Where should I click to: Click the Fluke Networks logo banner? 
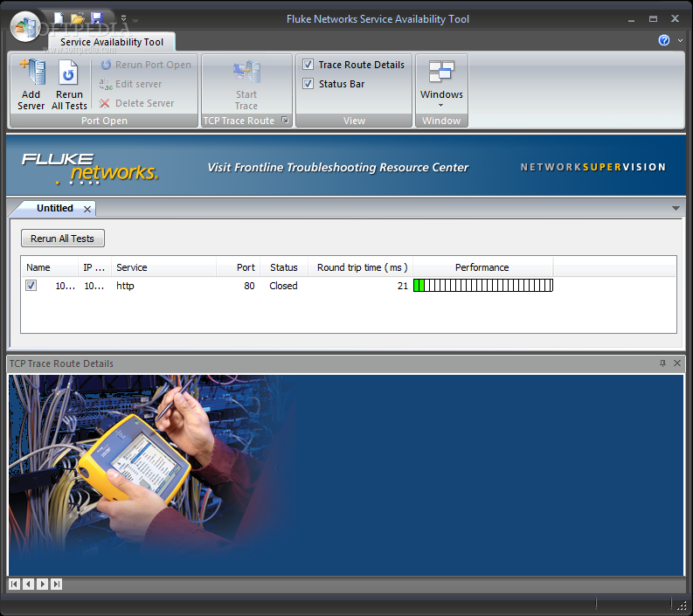(x=90, y=169)
